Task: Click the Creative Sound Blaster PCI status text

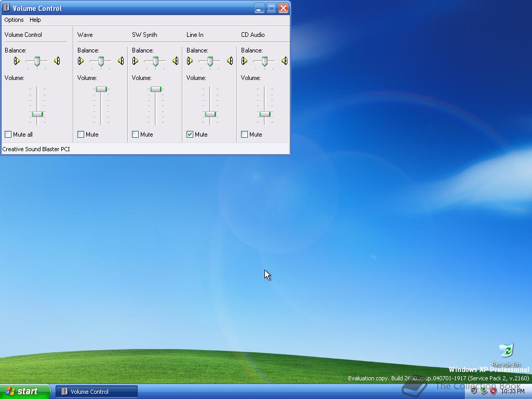Action: click(36, 149)
